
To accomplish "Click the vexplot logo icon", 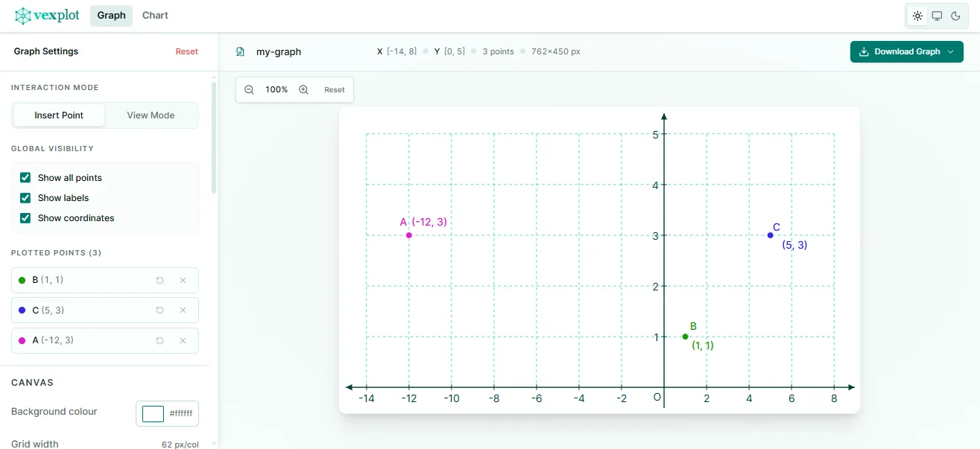I will (x=23, y=15).
